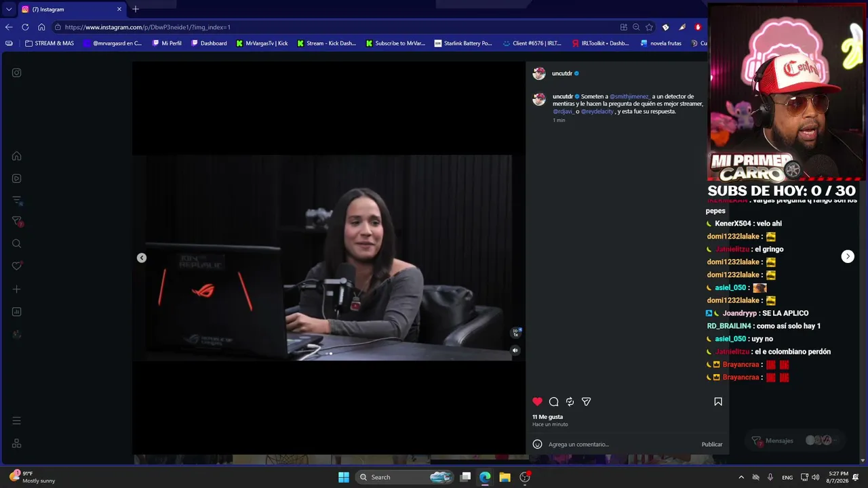The height and width of the screenshot is (488, 868).
Task: Open the @mrvargasrd en C... bookmark
Action: (113, 43)
